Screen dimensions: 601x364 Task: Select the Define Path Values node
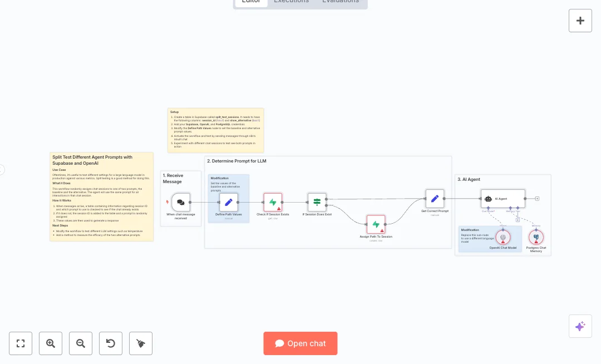pos(228,202)
